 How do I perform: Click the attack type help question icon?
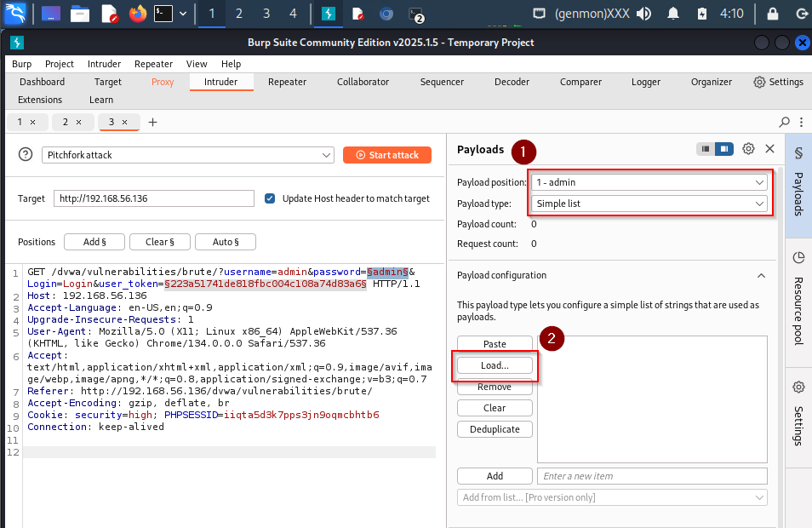coord(26,154)
